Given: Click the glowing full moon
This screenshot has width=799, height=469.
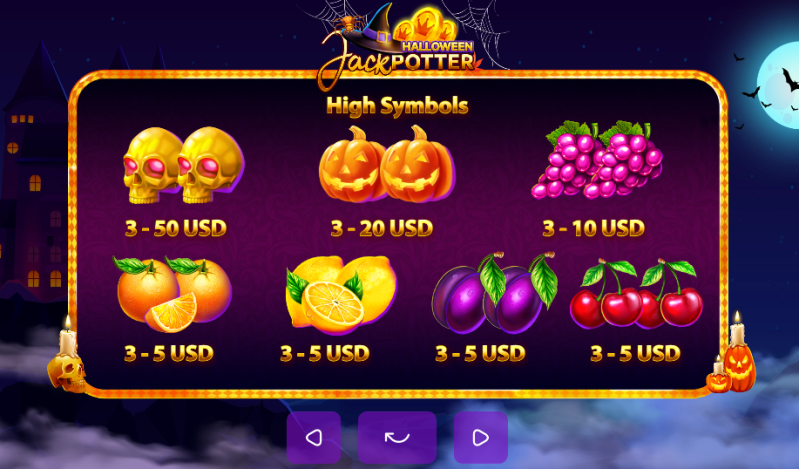Looking at the screenshot, I should pyautogui.click(x=778, y=86).
